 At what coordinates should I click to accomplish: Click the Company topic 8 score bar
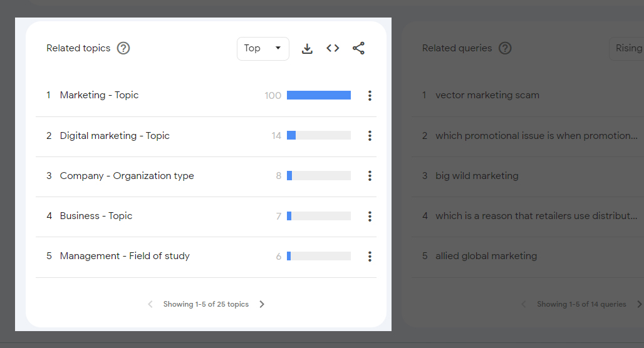click(319, 176)
